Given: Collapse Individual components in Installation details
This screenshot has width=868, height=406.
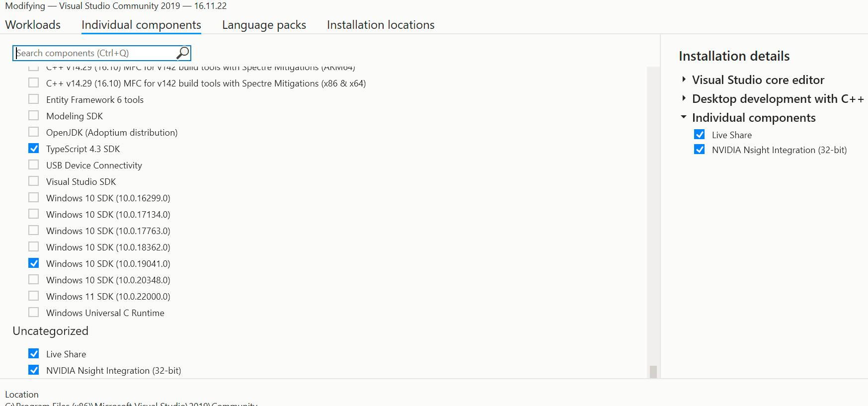Looking at the screenshot, I should (684, 117).
